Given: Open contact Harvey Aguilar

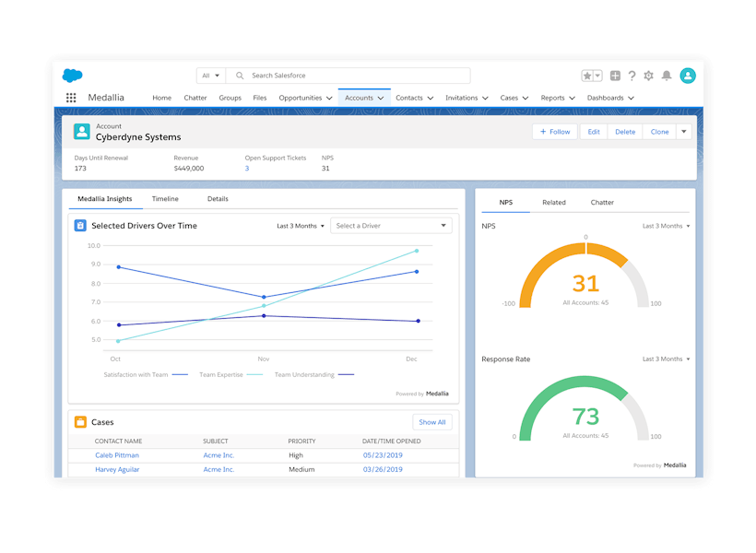Looking at the screenshot, I should [x=117, y=469].
